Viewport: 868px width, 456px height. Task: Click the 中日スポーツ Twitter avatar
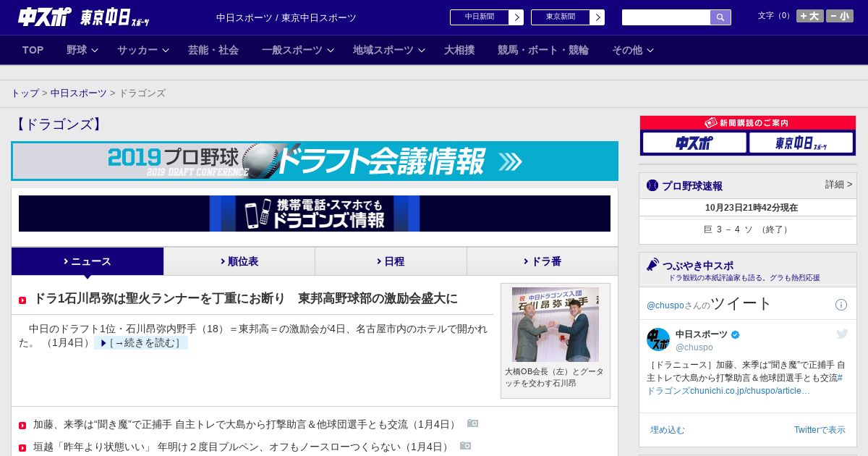point(658,339)
